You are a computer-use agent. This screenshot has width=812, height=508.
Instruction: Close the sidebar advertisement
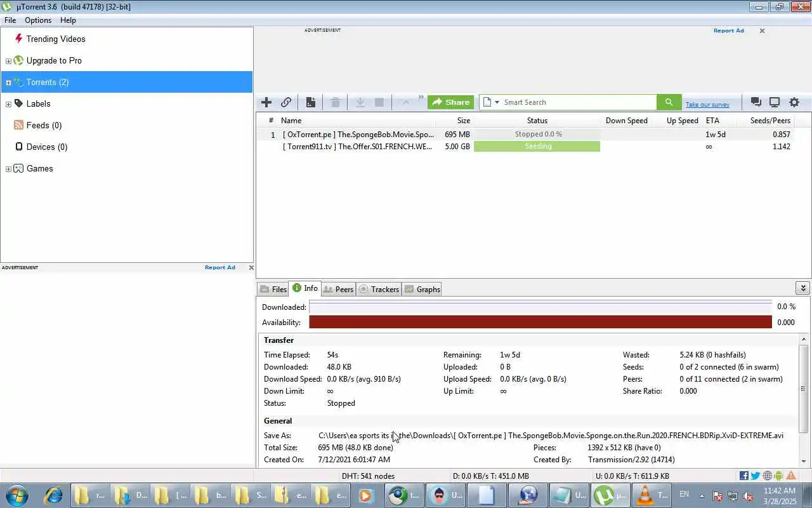(251, 267)
